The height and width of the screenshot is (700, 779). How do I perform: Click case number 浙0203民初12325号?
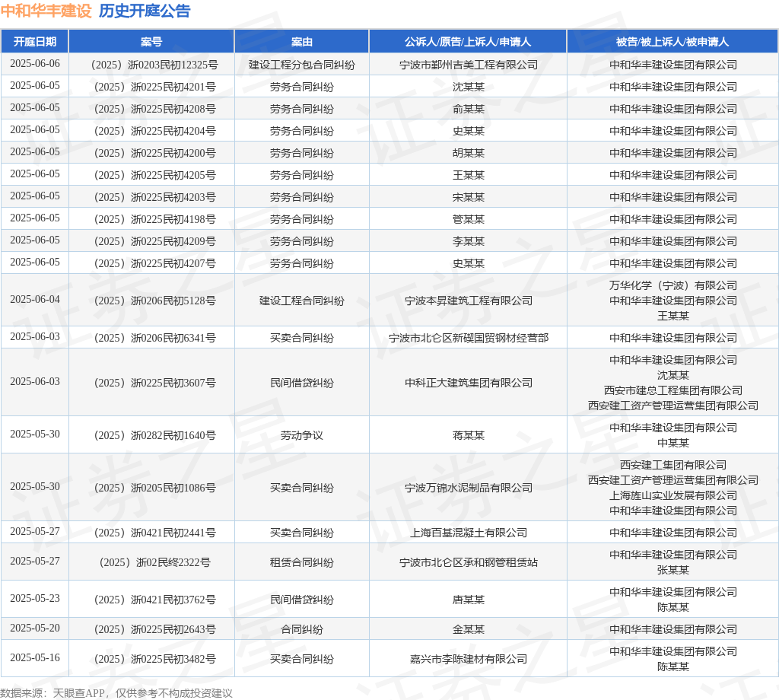[x=154, y=65]
